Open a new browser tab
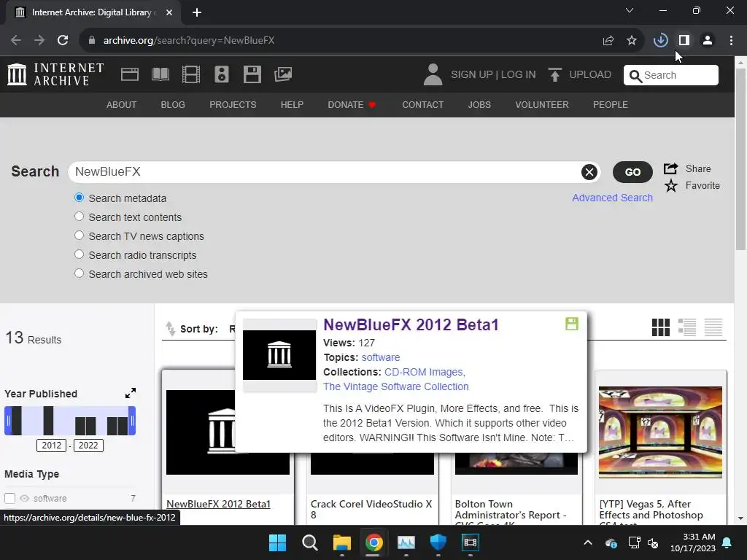The width and height of the screenshot is (747, 560). (x=197, y=12)
